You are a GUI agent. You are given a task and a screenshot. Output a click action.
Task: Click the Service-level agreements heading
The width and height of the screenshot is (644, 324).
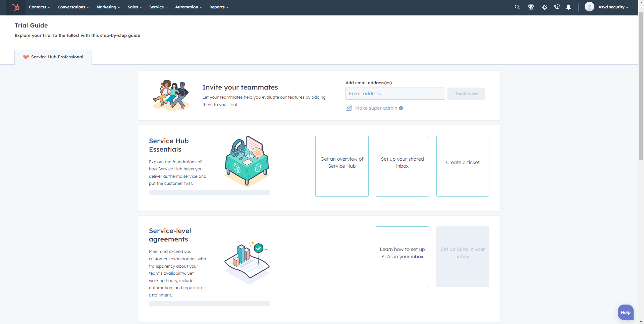pos(170,235)
